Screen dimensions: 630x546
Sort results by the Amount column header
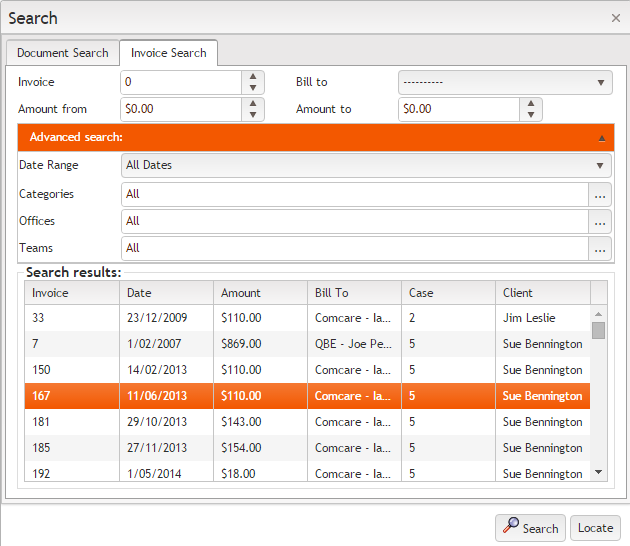[260, 293]
